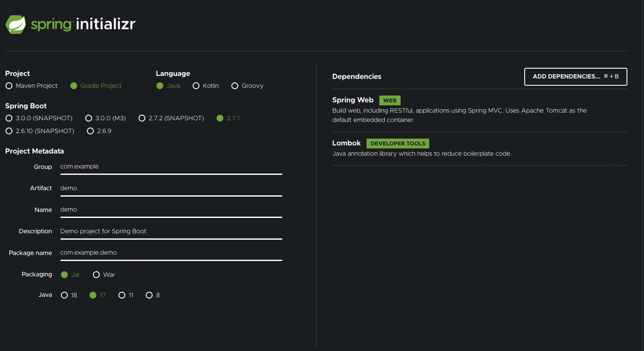Focus the Artifact input field
This screenshot has width=644, height=351.
pos(171,189)
